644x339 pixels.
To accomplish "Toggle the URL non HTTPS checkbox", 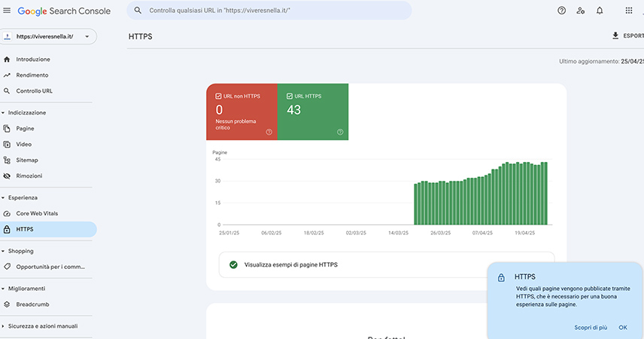I will 218,96.
